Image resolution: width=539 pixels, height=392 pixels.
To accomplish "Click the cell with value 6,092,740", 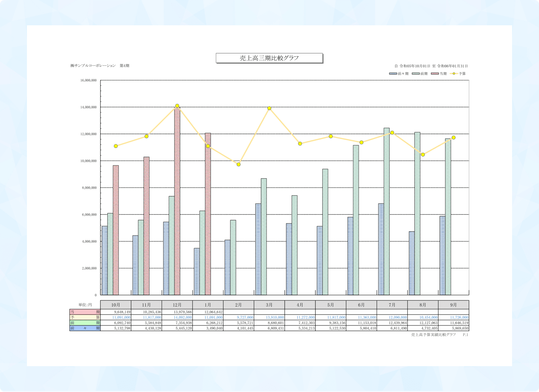I will (x=116, y=323).
